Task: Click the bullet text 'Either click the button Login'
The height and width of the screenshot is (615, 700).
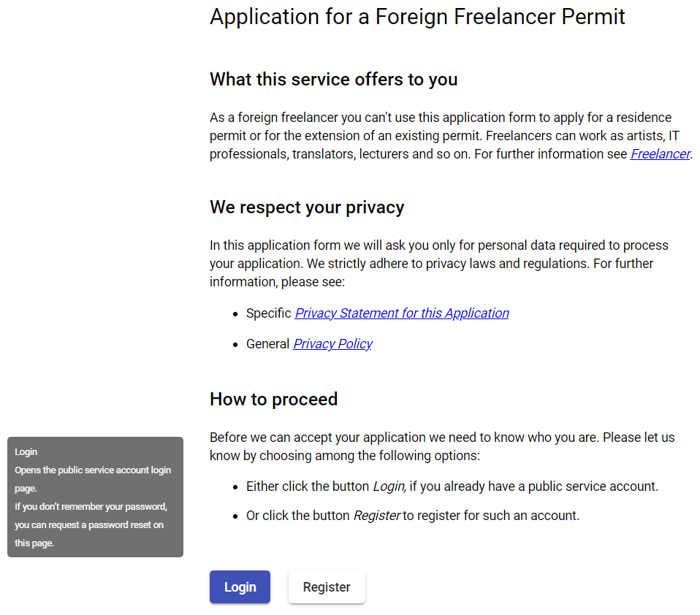Action: click(x=326, y=486)
